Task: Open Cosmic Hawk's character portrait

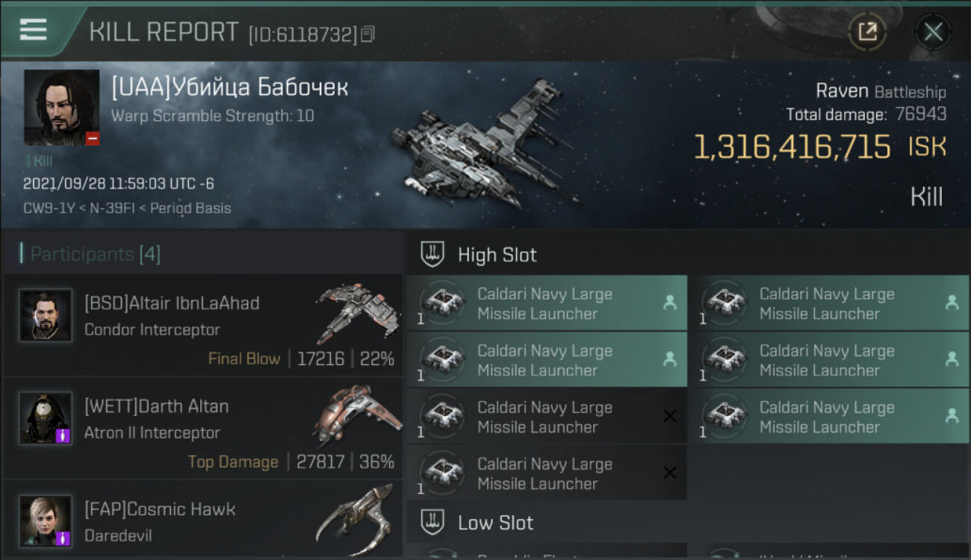Action: coord(46,521)
